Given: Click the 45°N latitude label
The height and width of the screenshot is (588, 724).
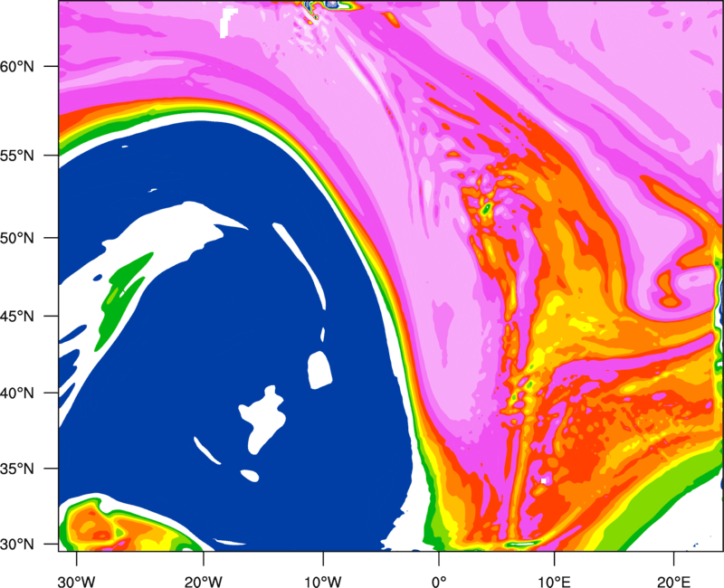Looking at the screenshot, I should coord(17,316).
